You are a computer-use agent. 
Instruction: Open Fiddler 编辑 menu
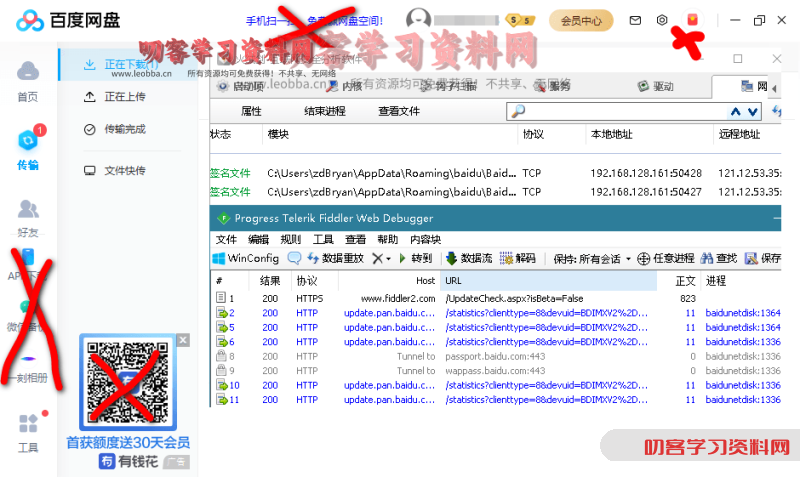pos(258,240)
